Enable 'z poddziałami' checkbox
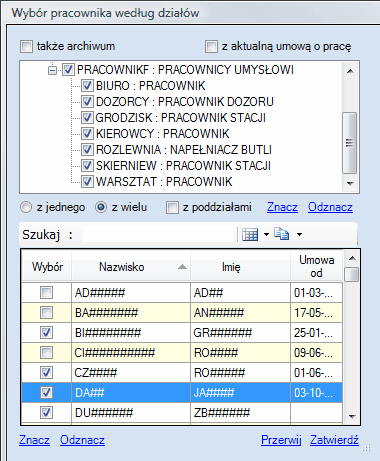 [x=172, y=207]
